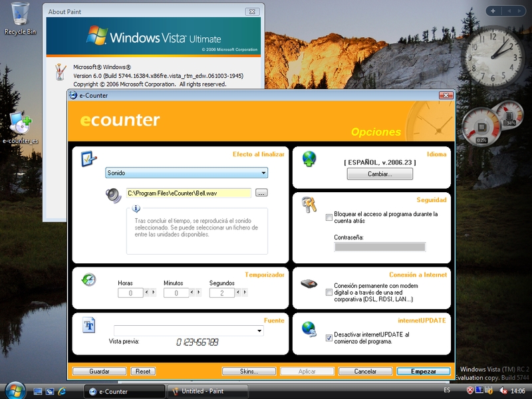The width and height of the screenshot is (532, 399).
Task: Click the sidebar add gadget plus button
Action: [493, 11]
